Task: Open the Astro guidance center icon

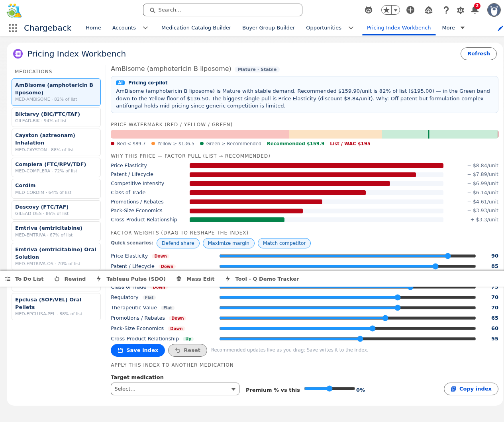Action: pos(369,10)
